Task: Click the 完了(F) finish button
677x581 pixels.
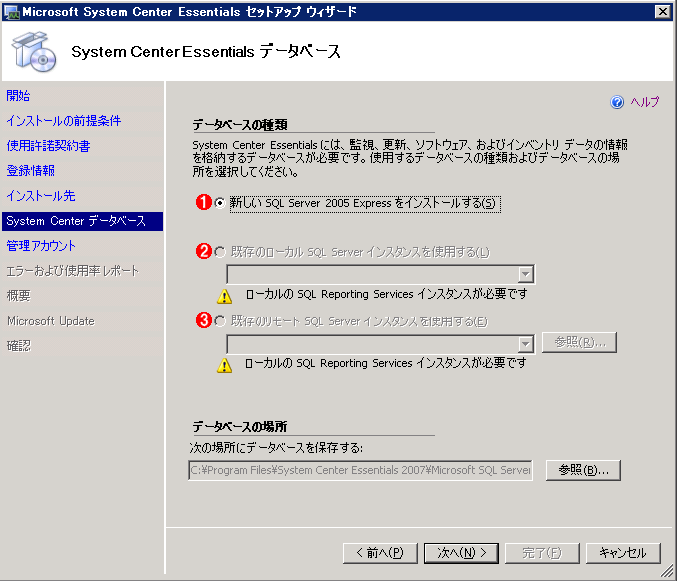Action: (542, 553)
